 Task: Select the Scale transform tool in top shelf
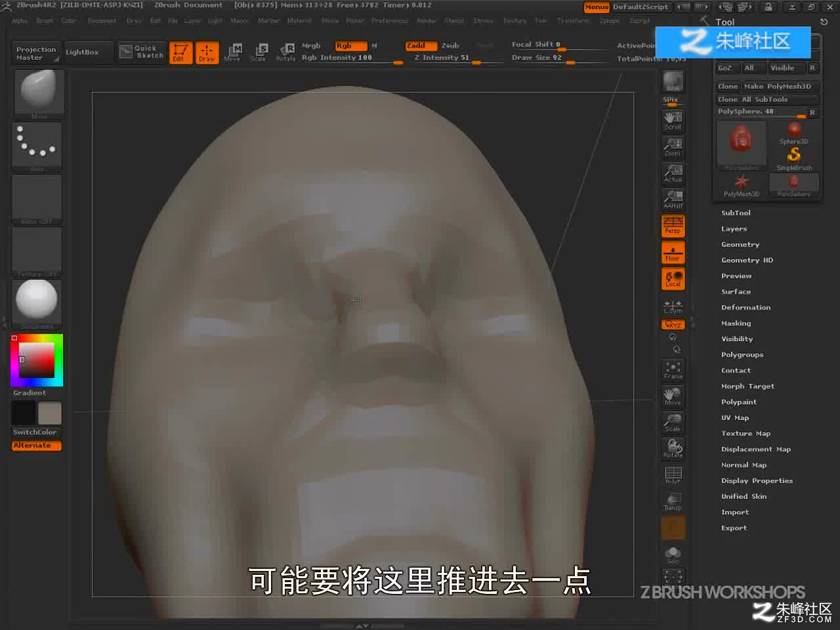pos(259,52)
